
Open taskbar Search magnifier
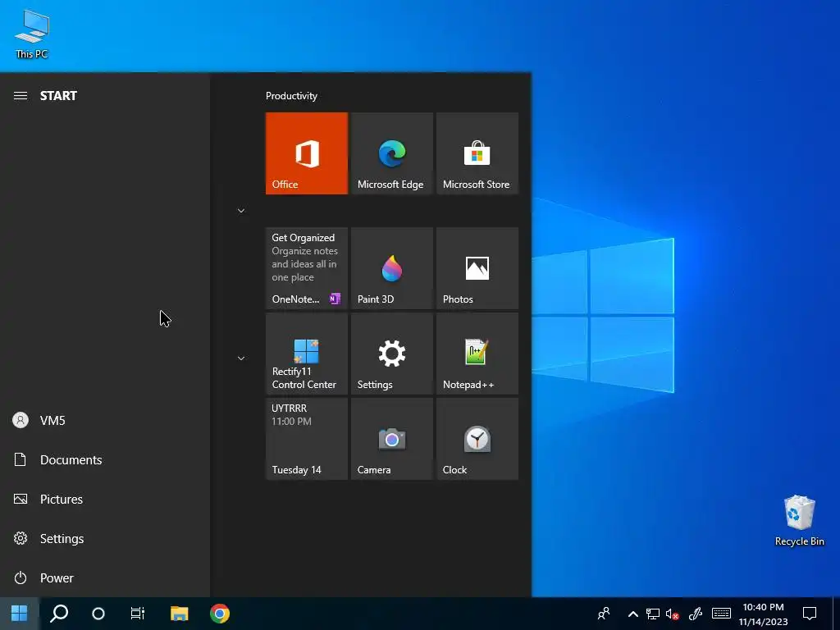coord(59,614)
